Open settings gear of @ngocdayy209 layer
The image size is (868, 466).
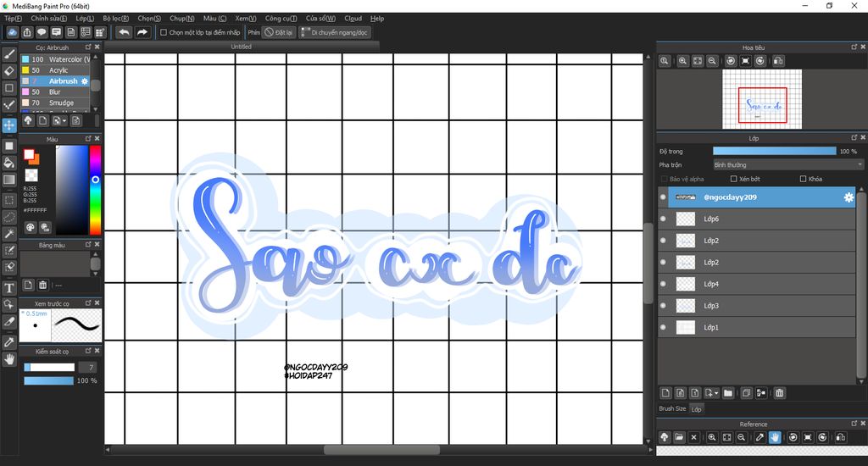coord(849,197)
